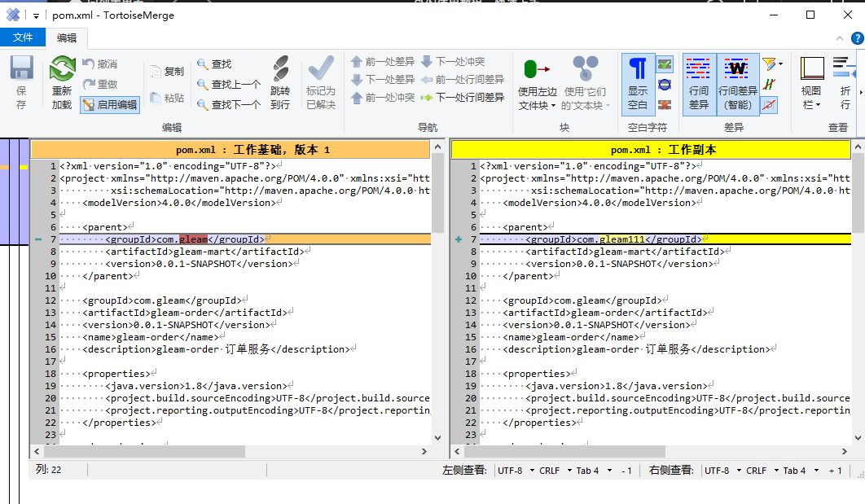Click the 复制 (Copy) button

(167, 71)
